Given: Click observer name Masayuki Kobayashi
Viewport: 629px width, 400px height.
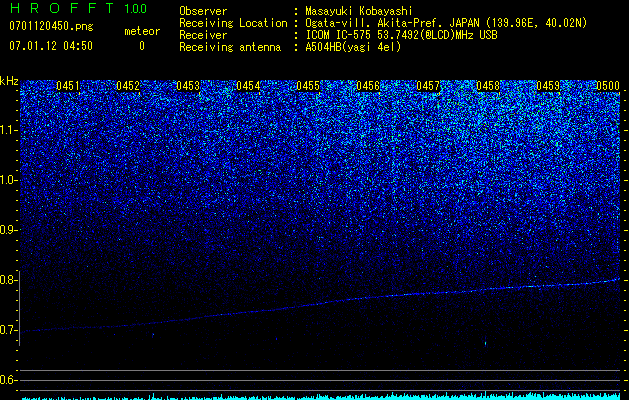Looking at the screenshot, I should (359, 11).
